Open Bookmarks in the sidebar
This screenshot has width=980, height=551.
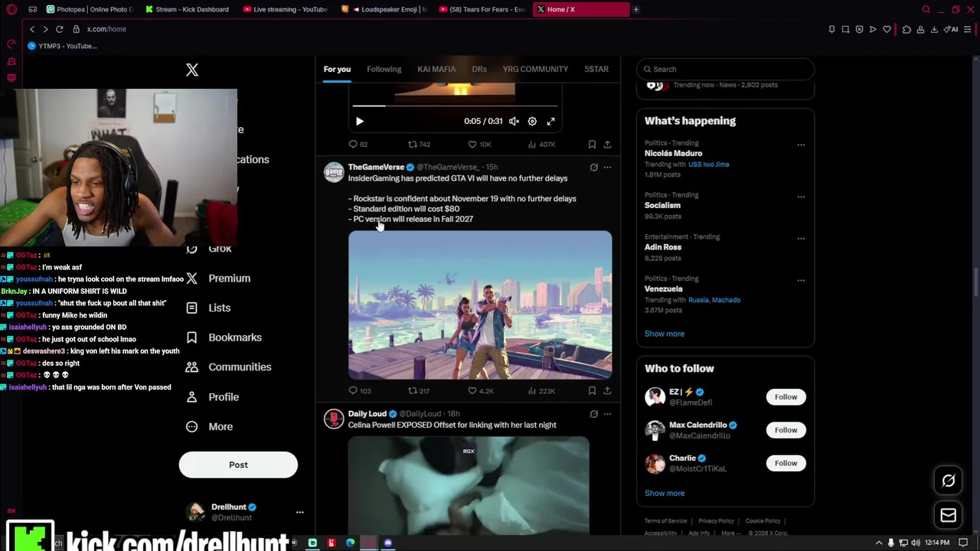(x=224, y=337)
